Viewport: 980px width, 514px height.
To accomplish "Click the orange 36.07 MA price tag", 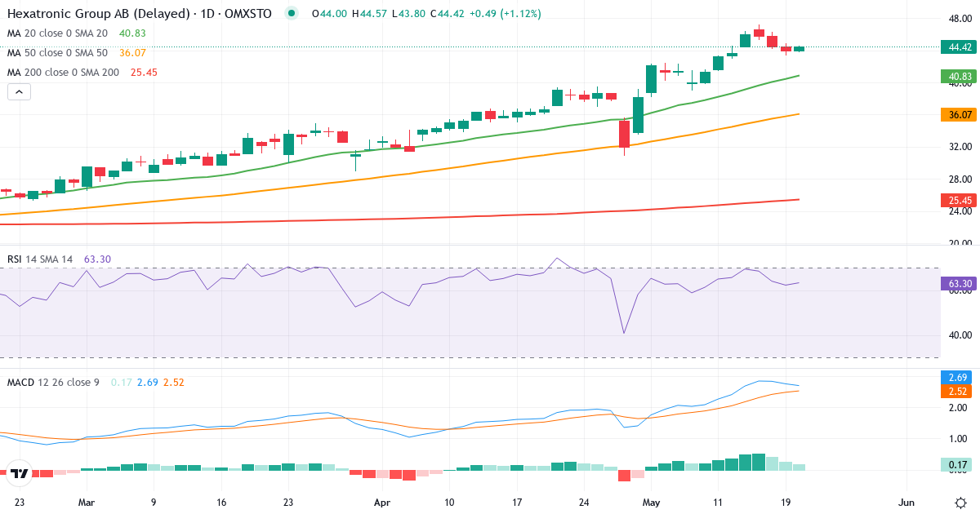I will click(x=960, y=115).
